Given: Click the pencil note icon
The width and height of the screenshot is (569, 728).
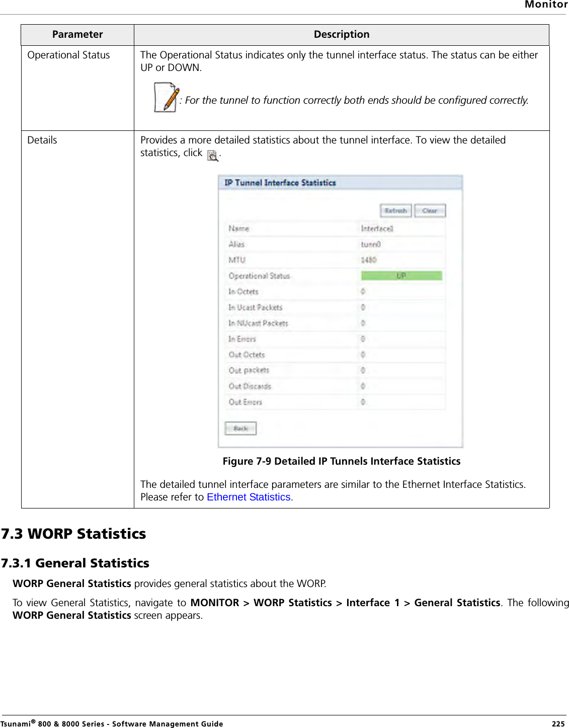Looking at the screenshot, I should click(167, 98).
